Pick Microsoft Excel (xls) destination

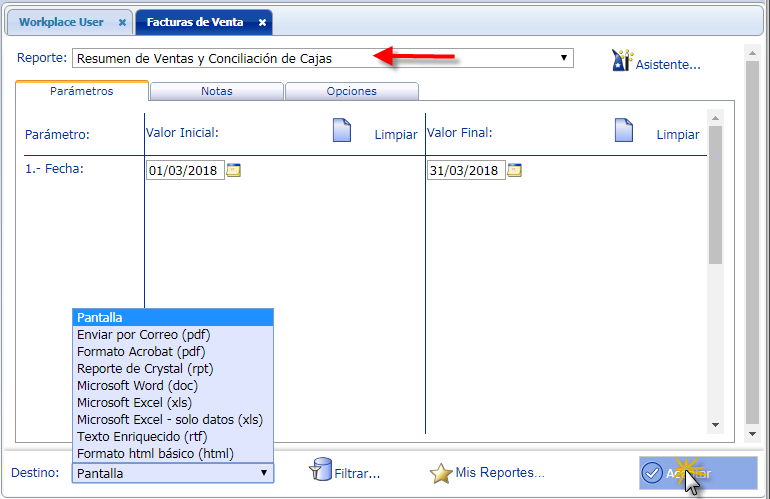173,403
